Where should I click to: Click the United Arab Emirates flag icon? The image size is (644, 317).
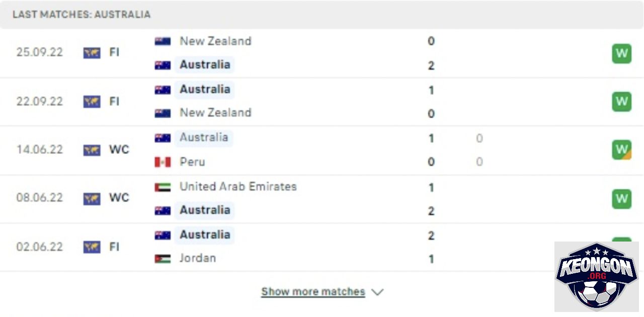[x=163, y=187]
